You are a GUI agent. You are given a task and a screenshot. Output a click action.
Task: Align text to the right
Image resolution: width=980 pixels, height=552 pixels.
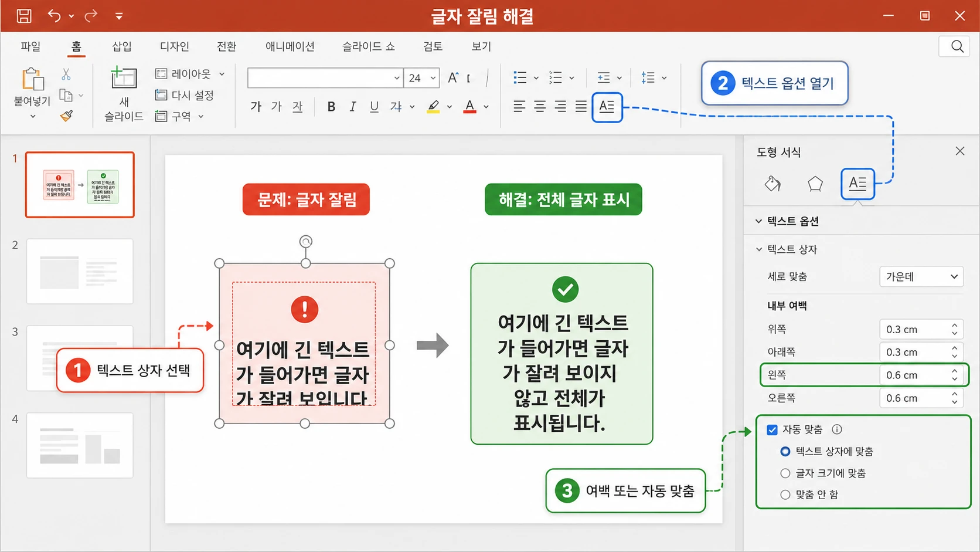pyautogui.click(x=560, y=106)
